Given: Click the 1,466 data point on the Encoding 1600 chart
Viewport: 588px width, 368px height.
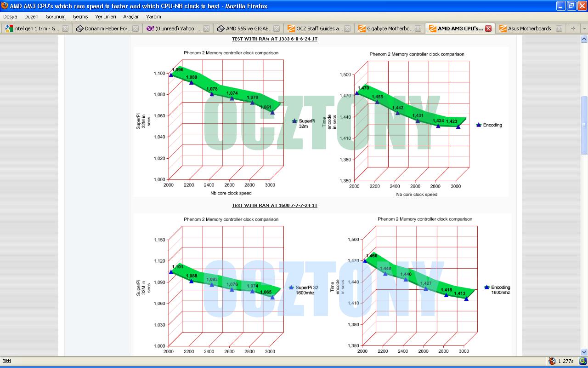Looking at the screenshot, I should click(365, 261).
